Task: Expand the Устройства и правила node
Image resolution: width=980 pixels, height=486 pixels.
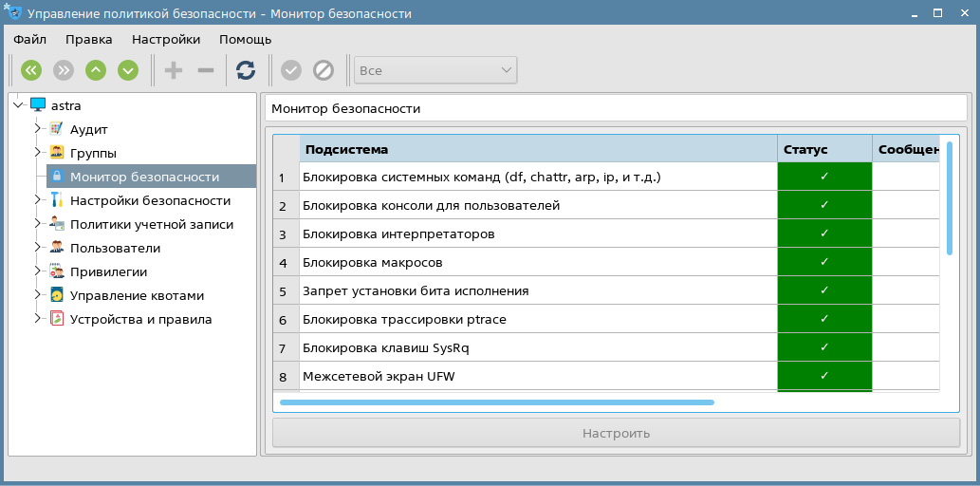Action: [39, 319]
